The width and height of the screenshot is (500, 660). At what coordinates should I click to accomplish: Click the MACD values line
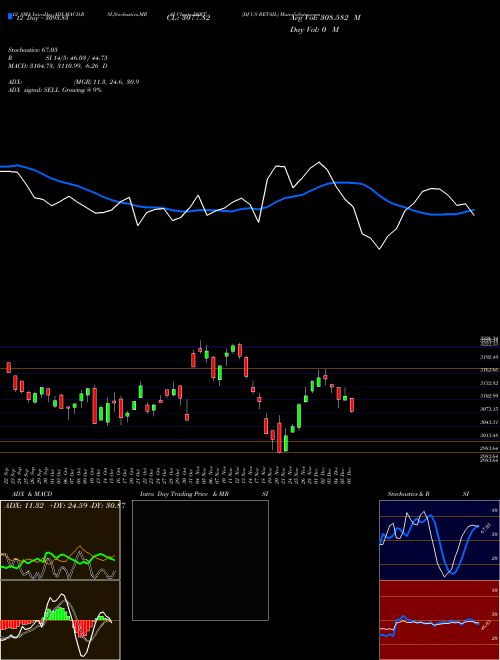57,66
